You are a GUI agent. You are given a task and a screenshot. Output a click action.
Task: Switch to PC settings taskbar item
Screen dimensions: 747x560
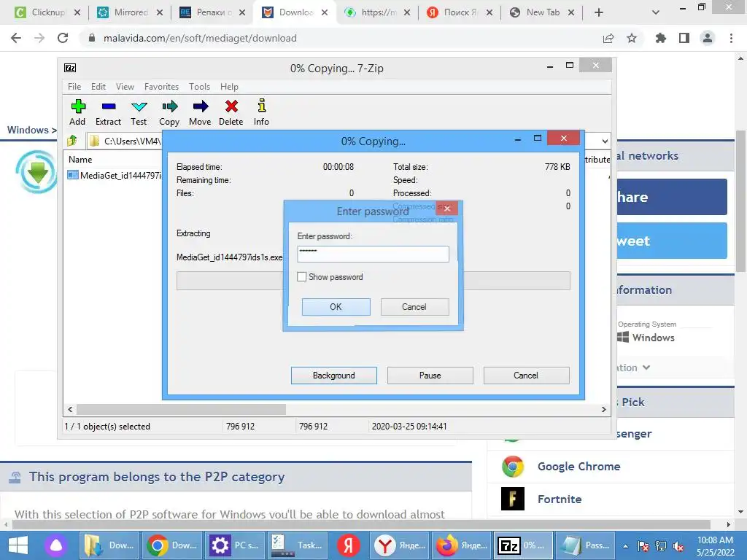[235, 545]
